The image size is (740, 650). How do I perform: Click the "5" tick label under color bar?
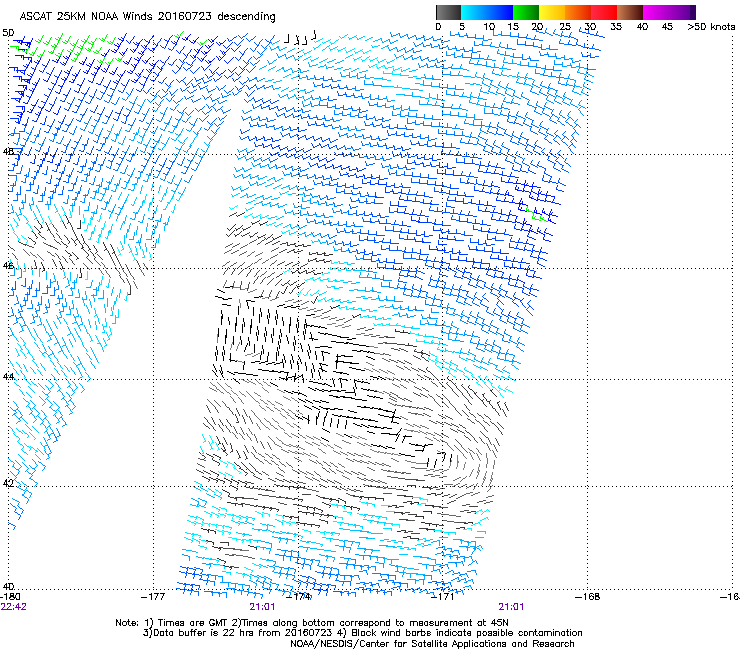[x=462, y=26]
